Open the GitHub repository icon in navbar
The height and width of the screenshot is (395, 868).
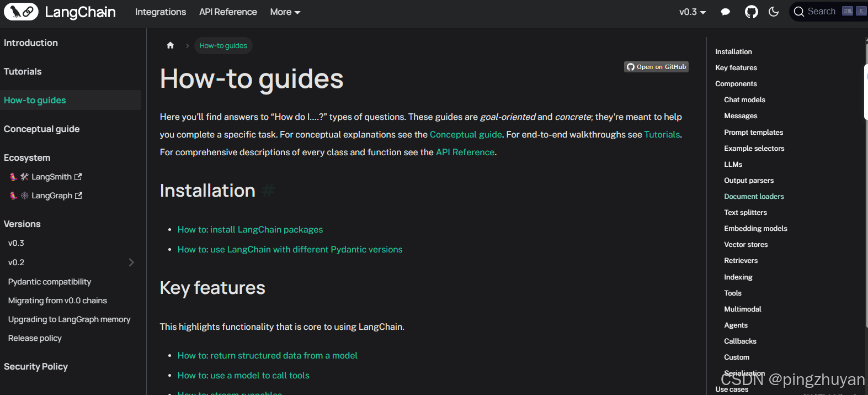(x=752, y=12)
